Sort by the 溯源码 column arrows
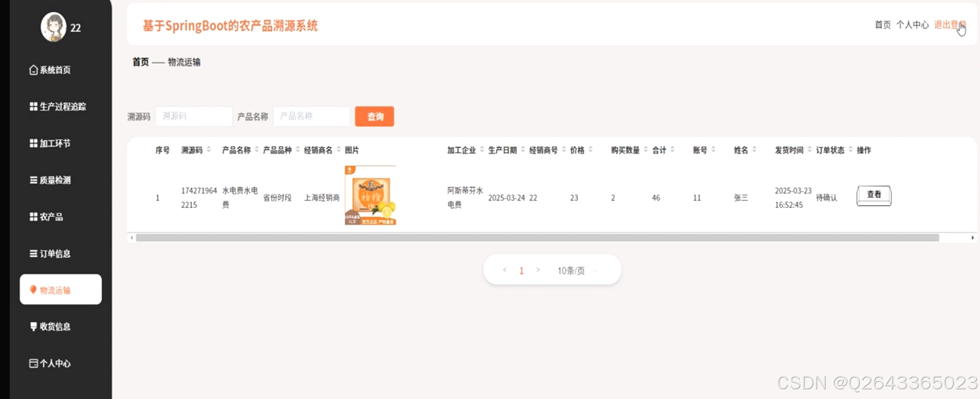Screen dimensions: 980x399 click(209, 150)
